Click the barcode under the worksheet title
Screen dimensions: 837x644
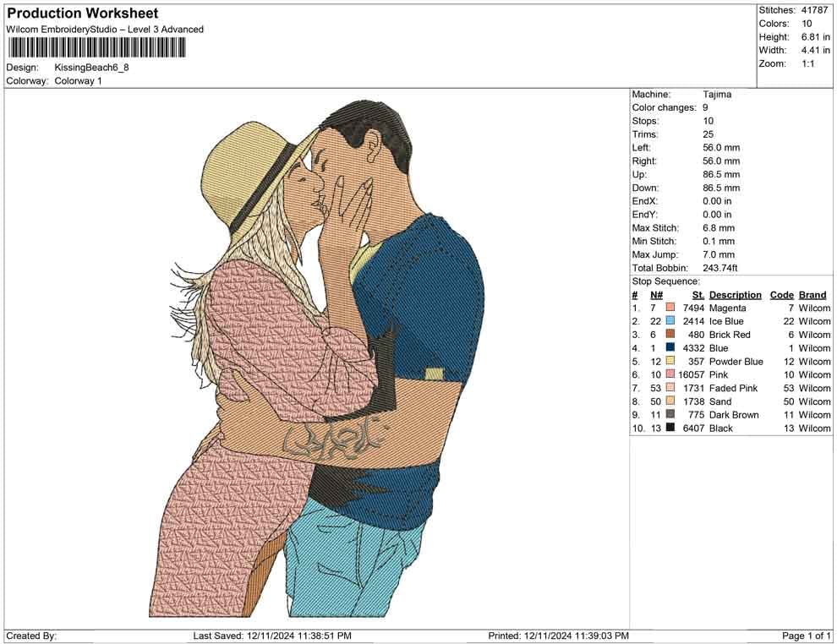(x=96, y=48)
